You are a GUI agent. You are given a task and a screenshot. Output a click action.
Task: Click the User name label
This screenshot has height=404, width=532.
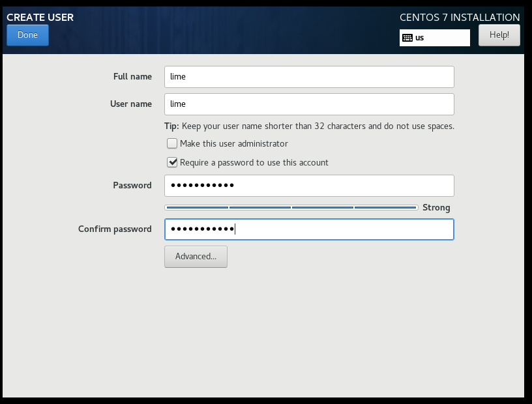(131, 104)
